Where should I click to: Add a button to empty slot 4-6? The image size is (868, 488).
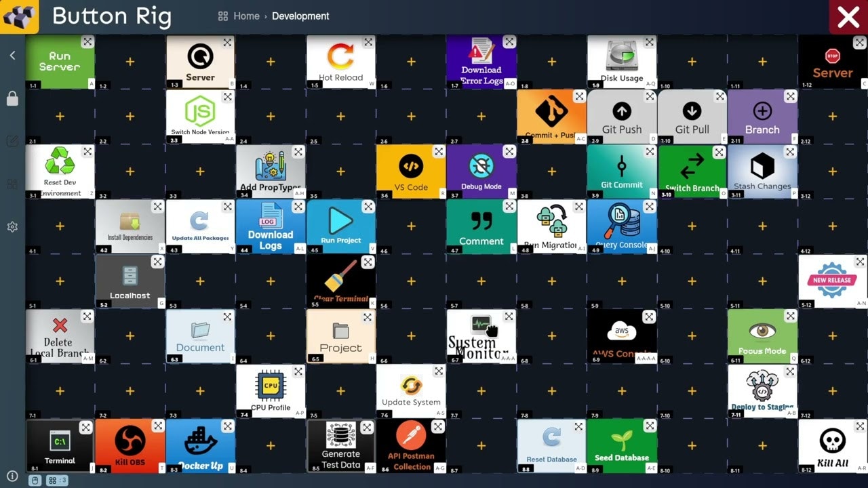click(411, 226)
